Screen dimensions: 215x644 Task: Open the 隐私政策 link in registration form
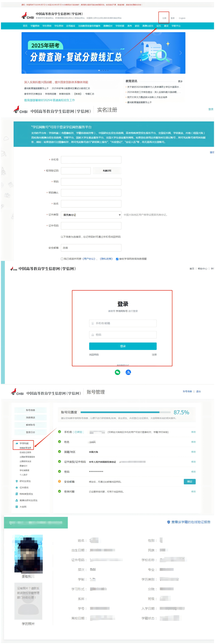click(x=106, y=259)
